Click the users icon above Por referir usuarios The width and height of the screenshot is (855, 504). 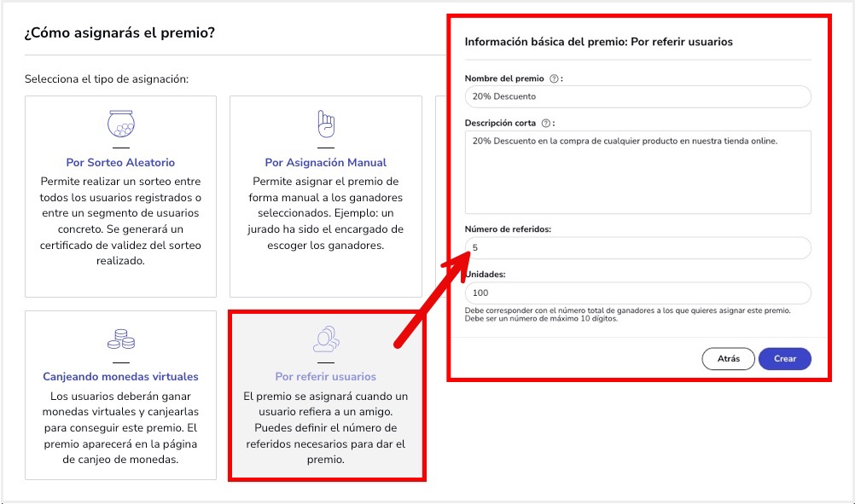tap(325, 339)
